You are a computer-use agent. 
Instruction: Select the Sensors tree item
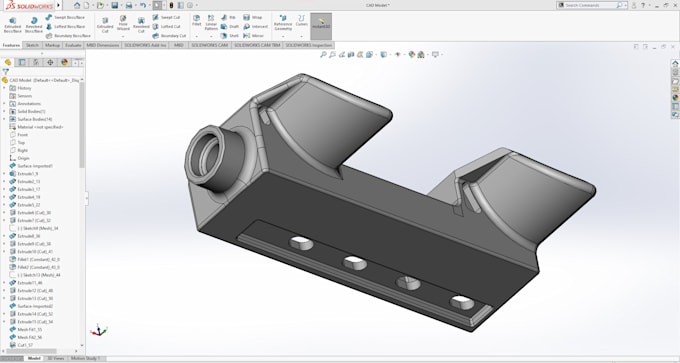pyautogui.click(x=20, y=96)
